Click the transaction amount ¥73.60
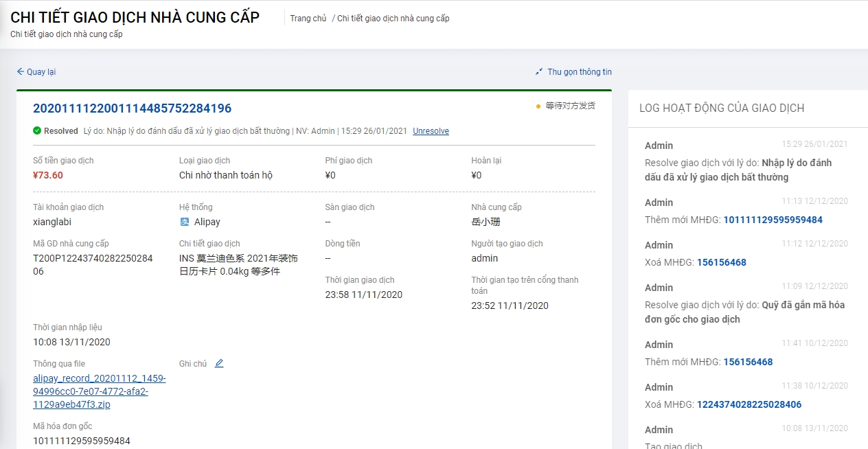This screenshot has height=449, width=868. [48, 175]
